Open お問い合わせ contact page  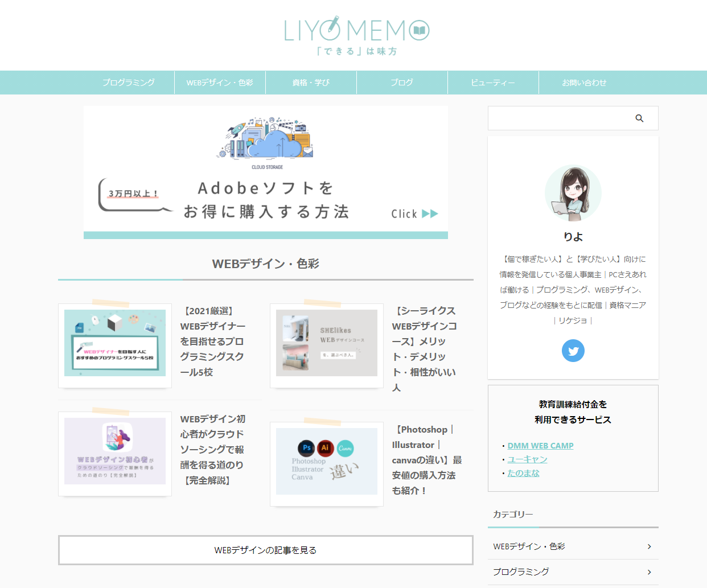pos(584,83)
